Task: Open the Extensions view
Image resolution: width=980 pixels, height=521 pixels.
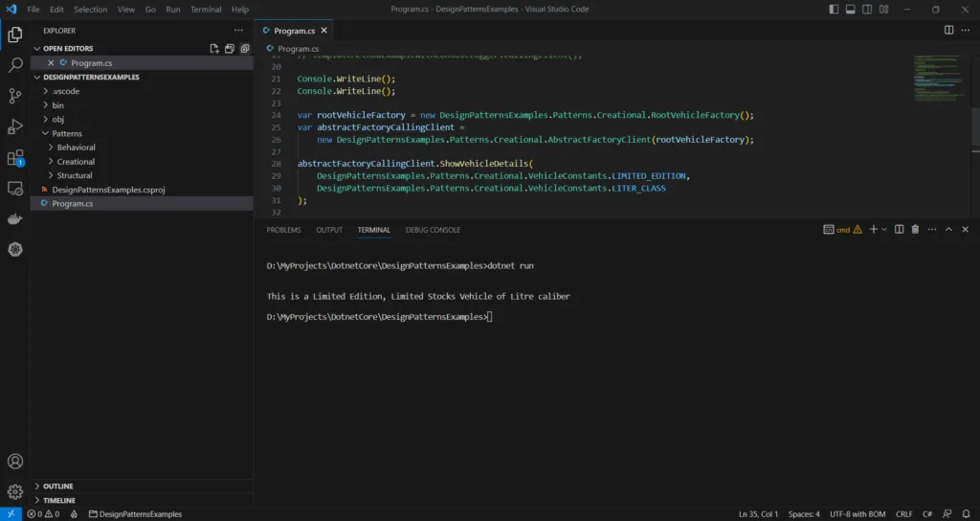Action: click(x=15, y=158)
